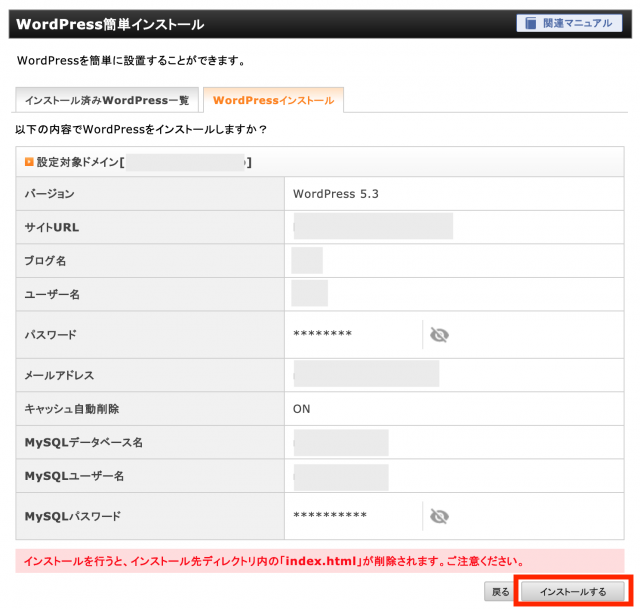Click the 以下の内容でWordPressをインストールしますか question

141,129
